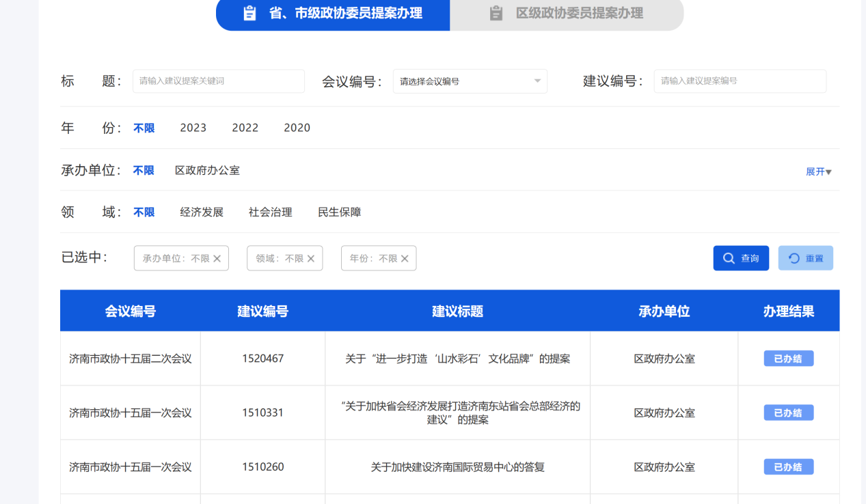Image resolution: width=866 pixels, height=504 pixels.
Task: Switch to 区级政协委员提案办理 tab
Action: (x=567, y=14)
